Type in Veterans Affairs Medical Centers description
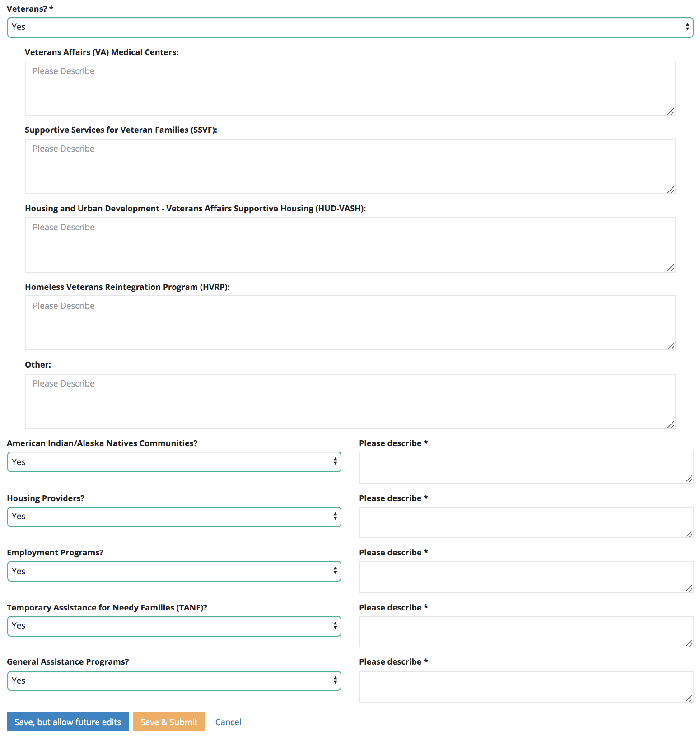Screen dimensions: 700x736 point(350,88)
